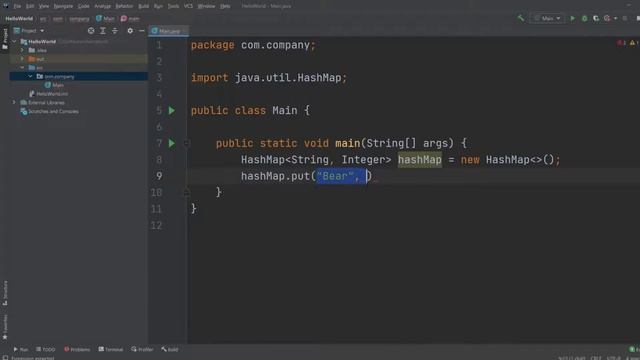Toggle the Structure tool window side tab
This screenshot has width=640, height=360.
tap(5, 293)
